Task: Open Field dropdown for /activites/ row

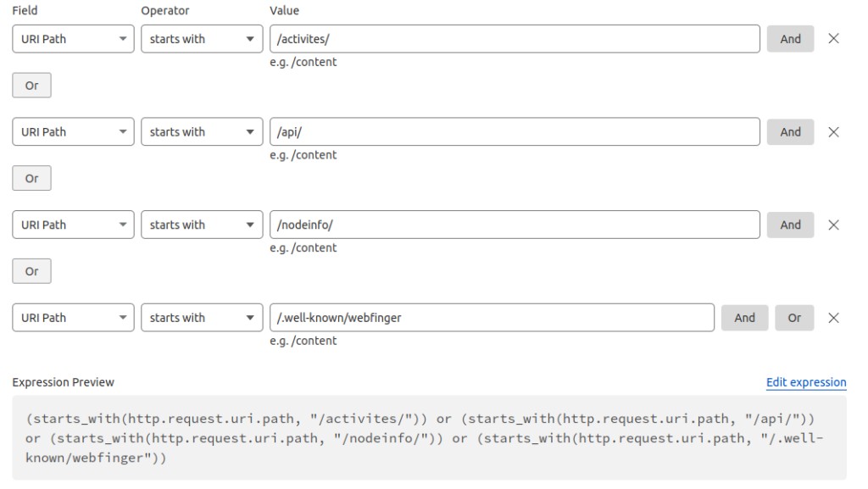Action: point(74,39)
